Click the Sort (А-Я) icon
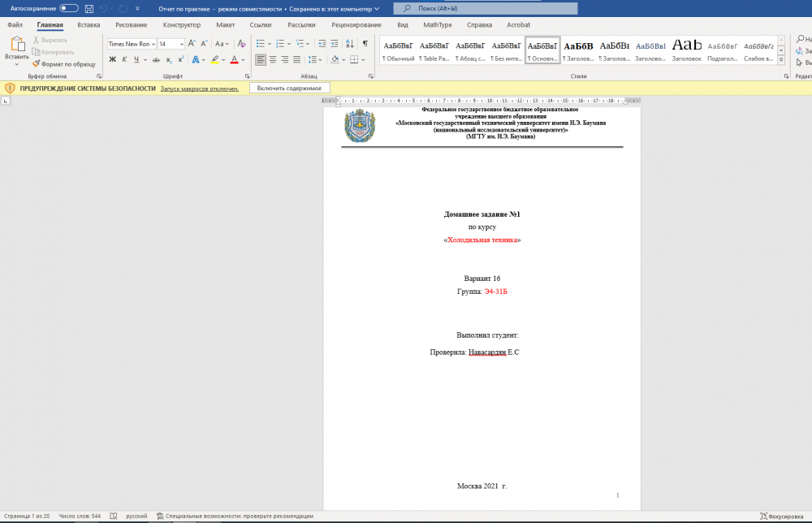The width and height of the screenshot is (812, 523). [x=350, y=44]
